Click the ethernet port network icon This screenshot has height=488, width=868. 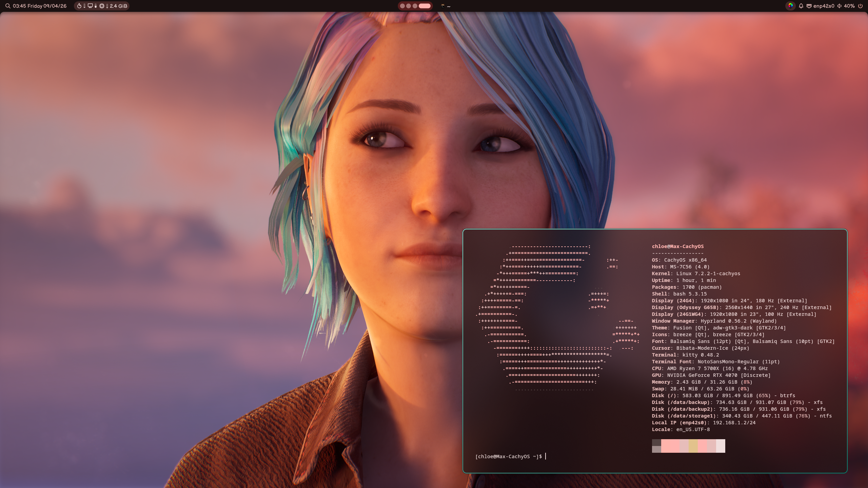[x=809, y=6]
